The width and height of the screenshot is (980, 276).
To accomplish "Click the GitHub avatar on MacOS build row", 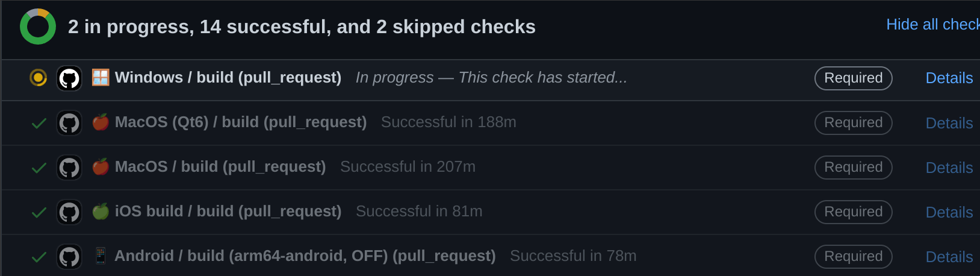I will click(69, 168).
